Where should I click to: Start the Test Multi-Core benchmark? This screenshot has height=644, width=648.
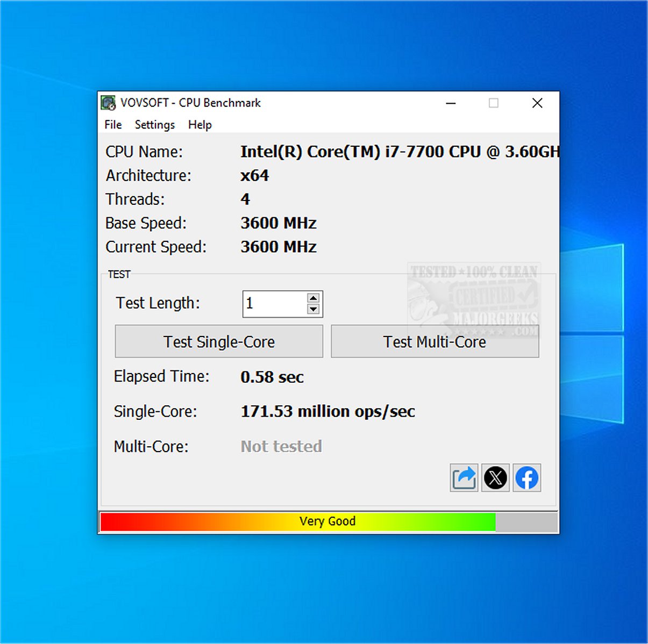tap(435, 341)
